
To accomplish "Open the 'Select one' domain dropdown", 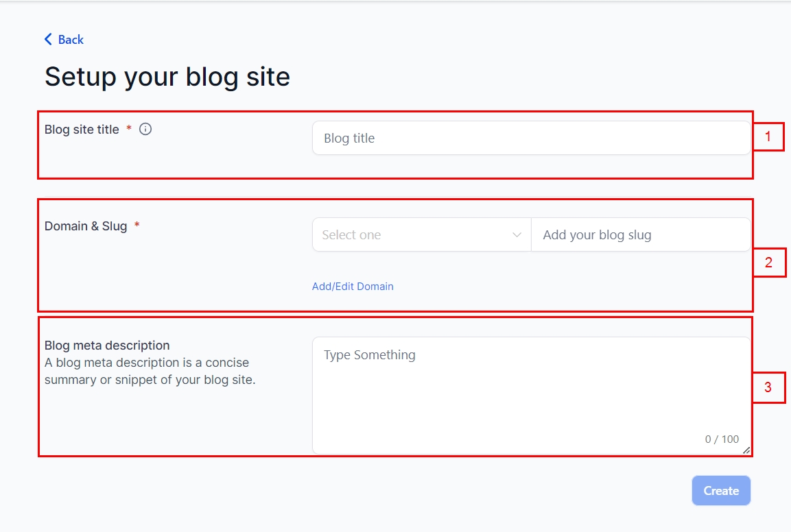I will tap(412, 235).
